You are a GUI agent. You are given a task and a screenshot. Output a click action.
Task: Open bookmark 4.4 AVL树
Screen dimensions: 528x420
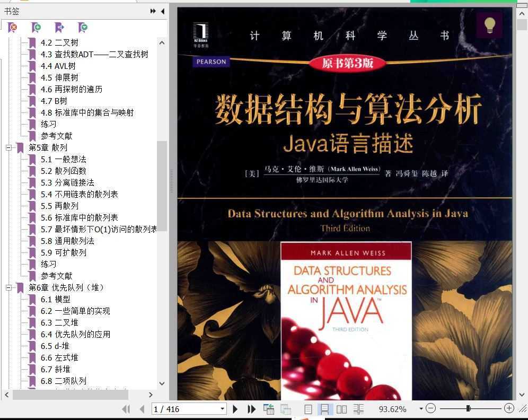[58, 66]
